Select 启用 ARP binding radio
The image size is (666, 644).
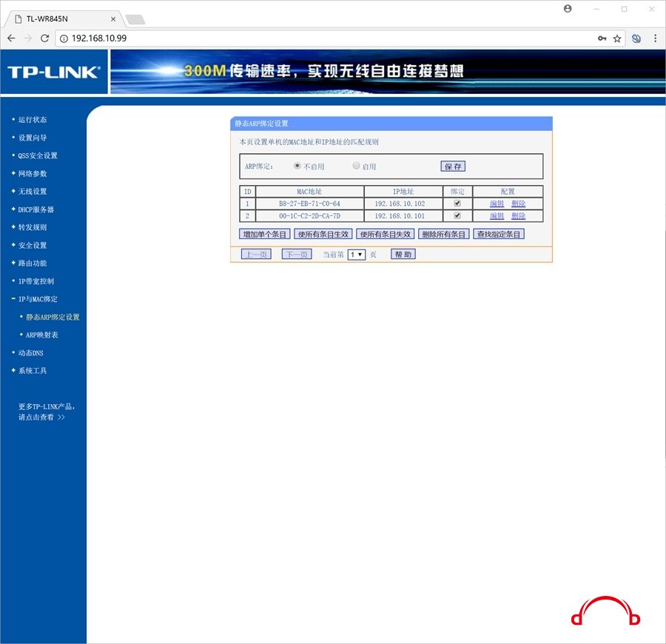point(357,166)
